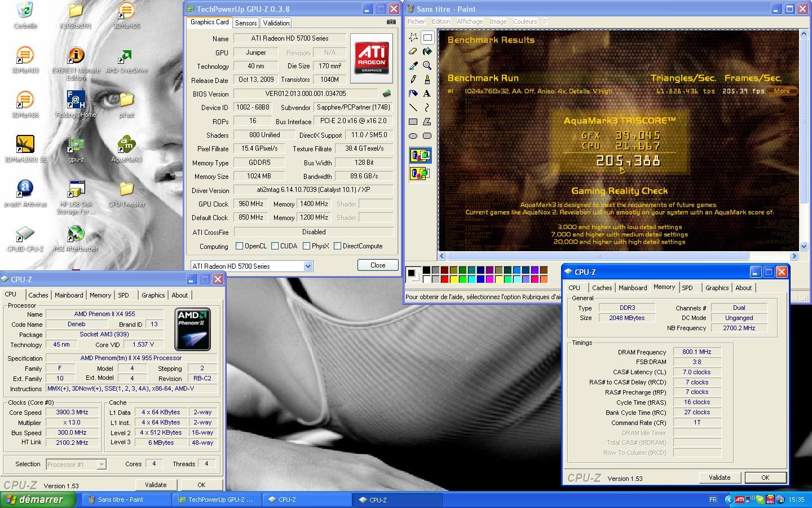Screen dimensions: 812x508
Task: Toggle the CUDA checkbox in GPU-Z
Action: (x=275, y=246)
